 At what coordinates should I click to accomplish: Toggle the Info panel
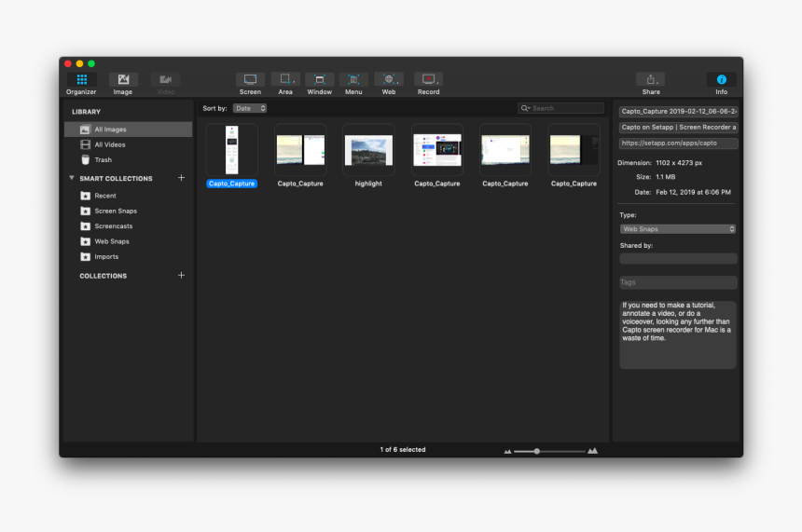tap(721, 80)
